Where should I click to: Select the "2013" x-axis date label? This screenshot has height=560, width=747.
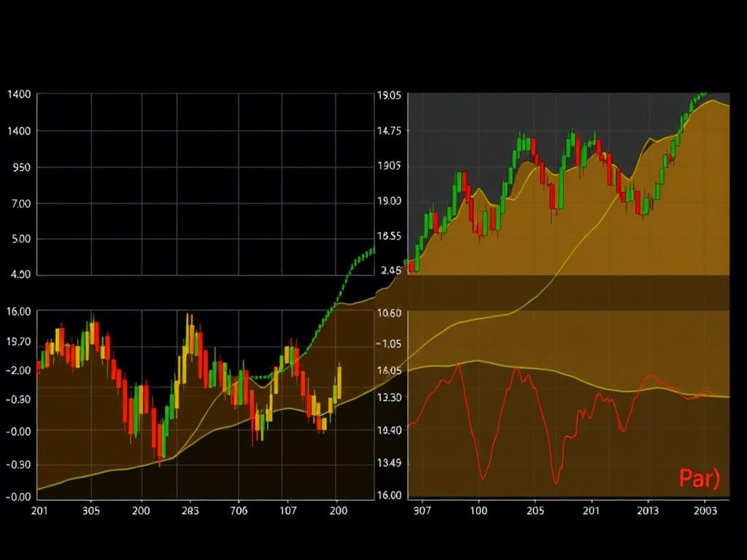pyautogui.click(x=649, y=512)
